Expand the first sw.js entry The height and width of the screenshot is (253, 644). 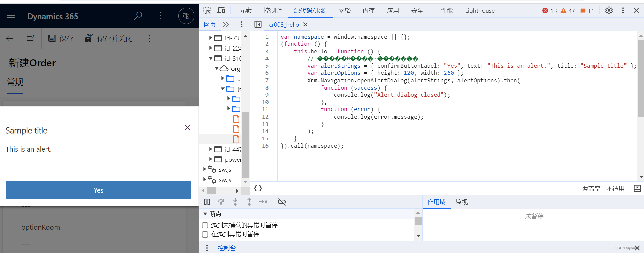tap(205, 169)
